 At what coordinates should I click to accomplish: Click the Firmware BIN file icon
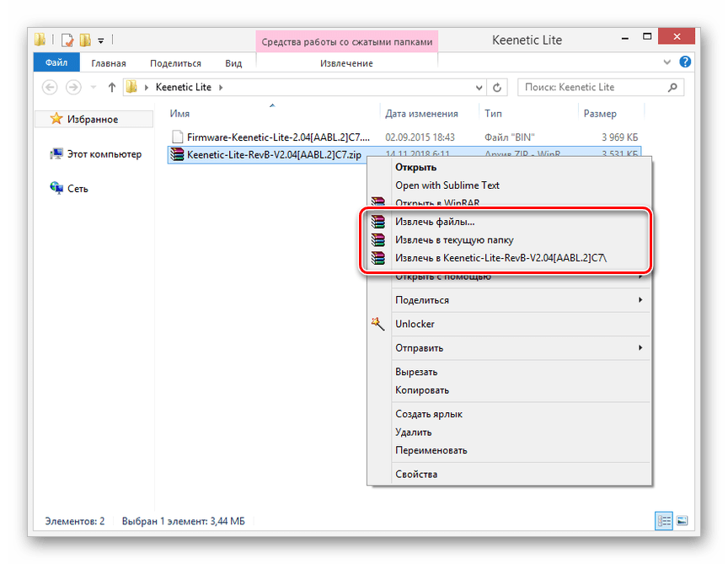pyautogui.click(x=177, y=137)
